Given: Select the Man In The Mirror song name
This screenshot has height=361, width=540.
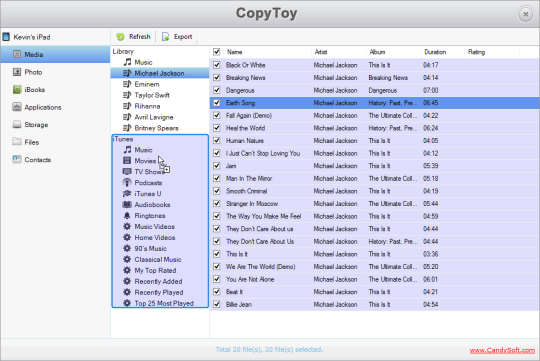Looking at the screenshot, I should [249, 178].
